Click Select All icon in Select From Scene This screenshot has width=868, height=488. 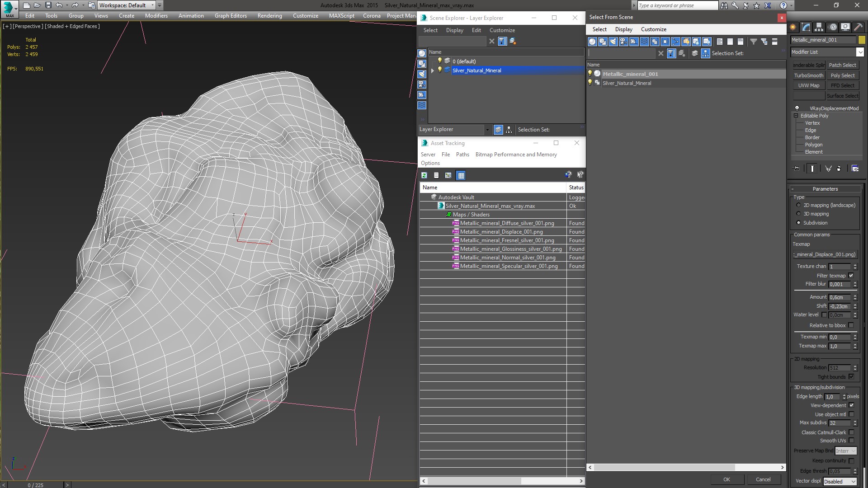pos(720,42)
